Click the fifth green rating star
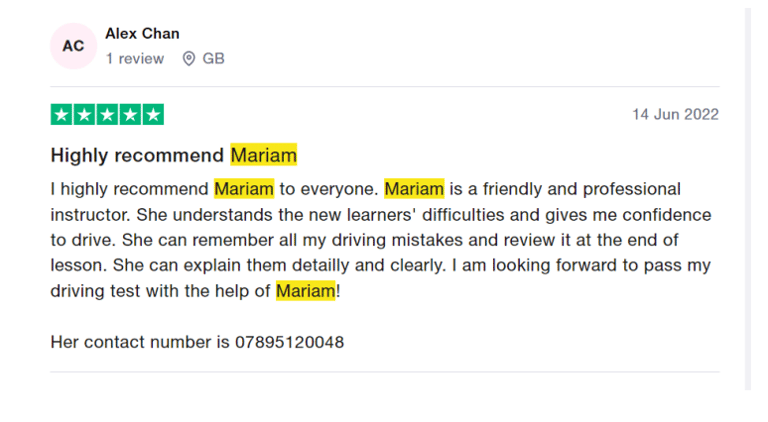The image size is (768, 422). click(152, 114)
